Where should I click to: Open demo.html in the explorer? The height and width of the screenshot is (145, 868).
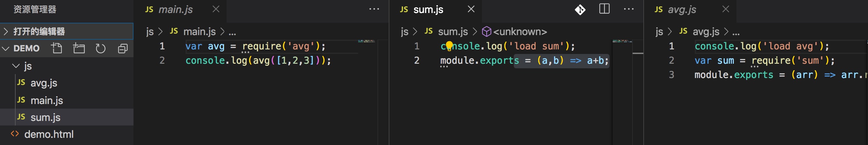[49, 134]
